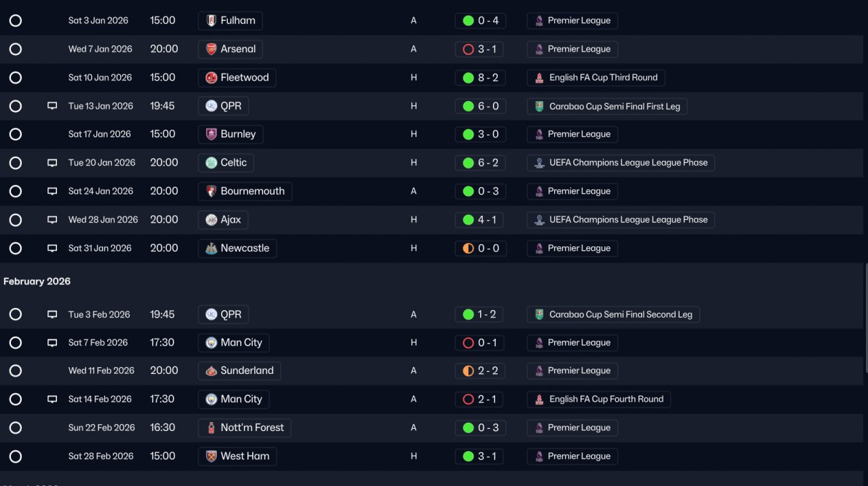Open Fleetwood 8 - 2 match result
The image size is (868, 486).
pyautogui.click(x=481, y=77)
